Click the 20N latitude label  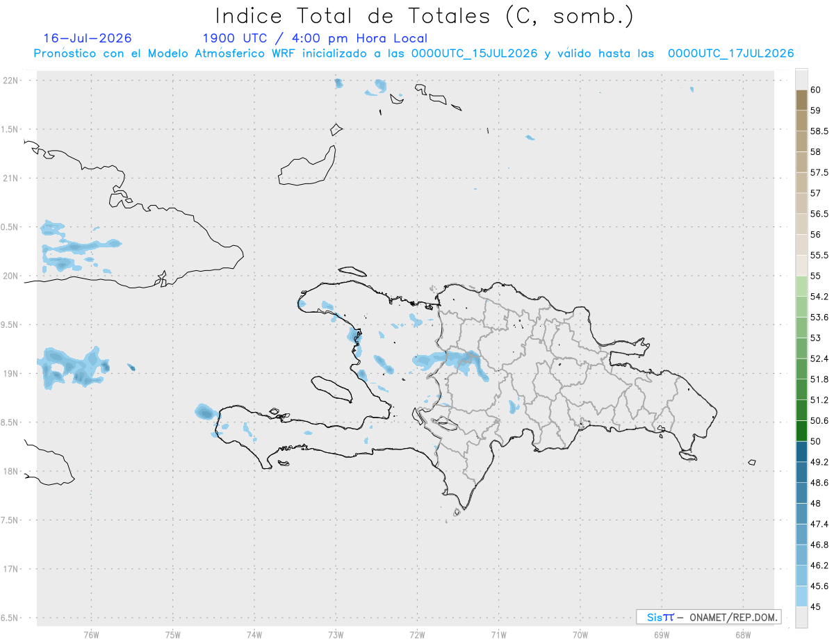(x=11, y=276)
